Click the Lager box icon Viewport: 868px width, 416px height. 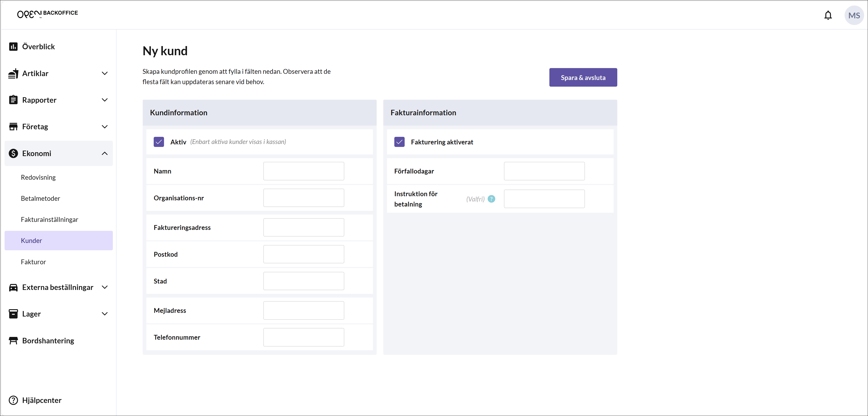click(13, 314)
